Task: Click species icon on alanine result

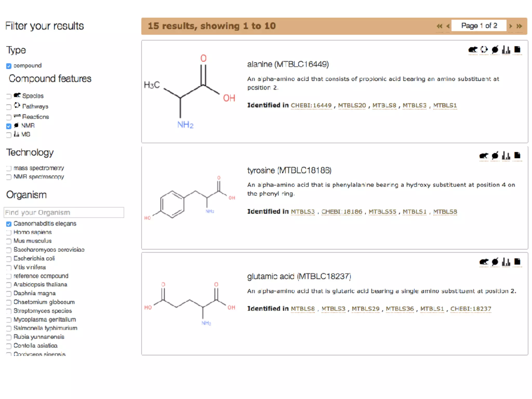Action: pyautogui.click(x=473, y=50)
